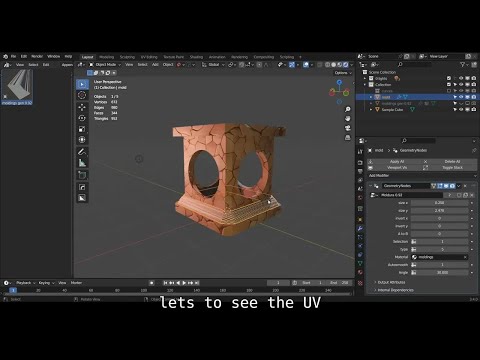Choose the Rotate tool
480x360 pixels.
82,118
